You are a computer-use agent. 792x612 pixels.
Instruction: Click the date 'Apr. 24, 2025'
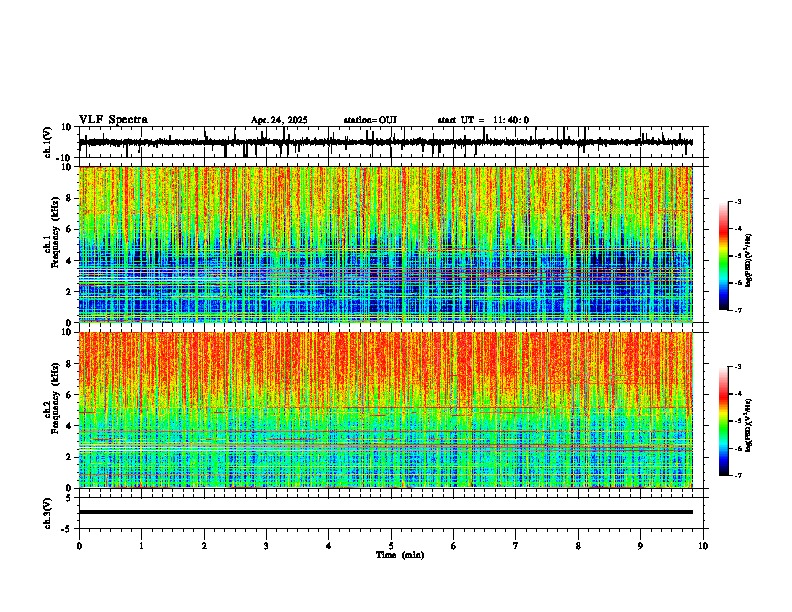point(279,120)
